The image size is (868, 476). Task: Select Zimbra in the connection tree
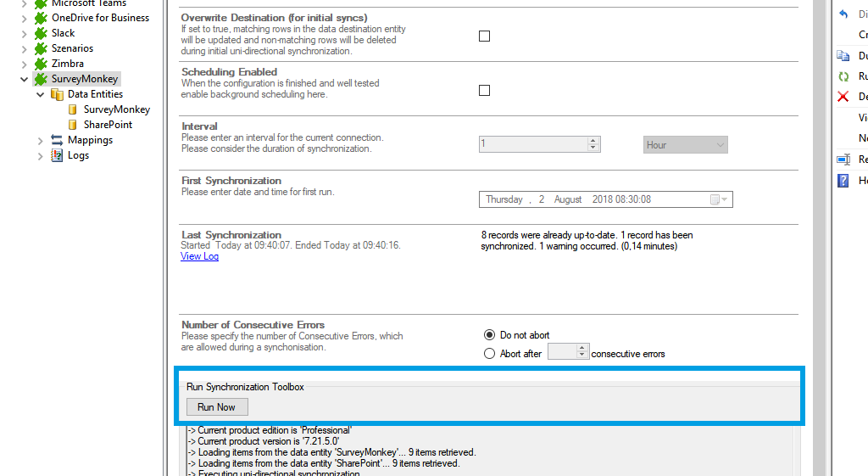[67, 64]
